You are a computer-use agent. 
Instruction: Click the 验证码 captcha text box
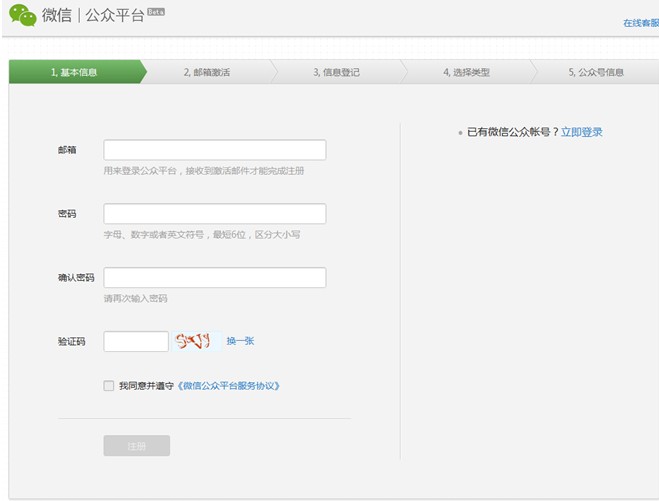coord(136,341)
